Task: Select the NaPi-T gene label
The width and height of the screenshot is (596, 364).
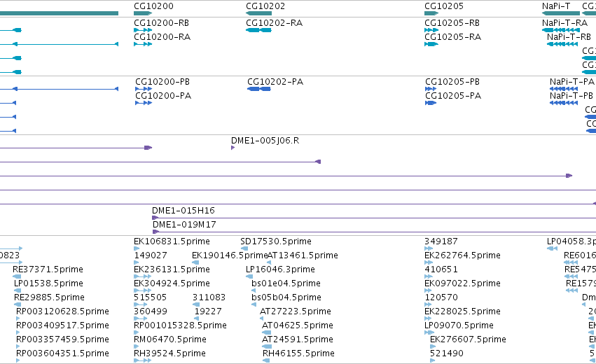Action: [556, 6]
